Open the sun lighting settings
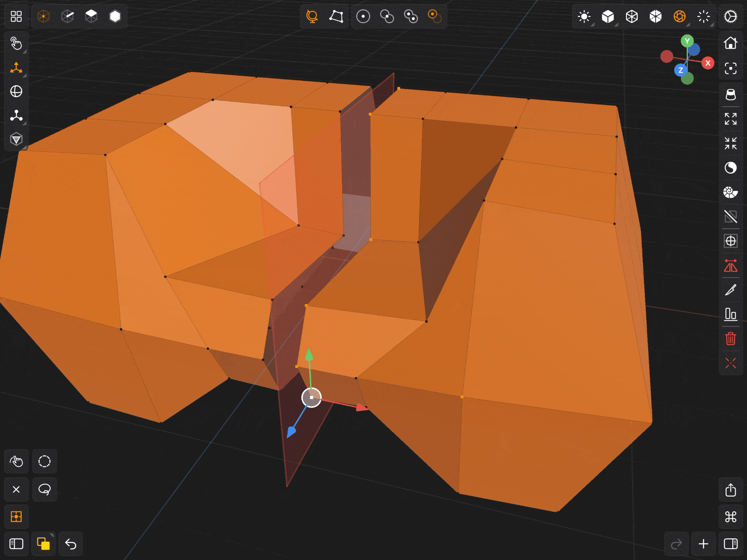Screen dimensions: 747x560 coord(584,16)
